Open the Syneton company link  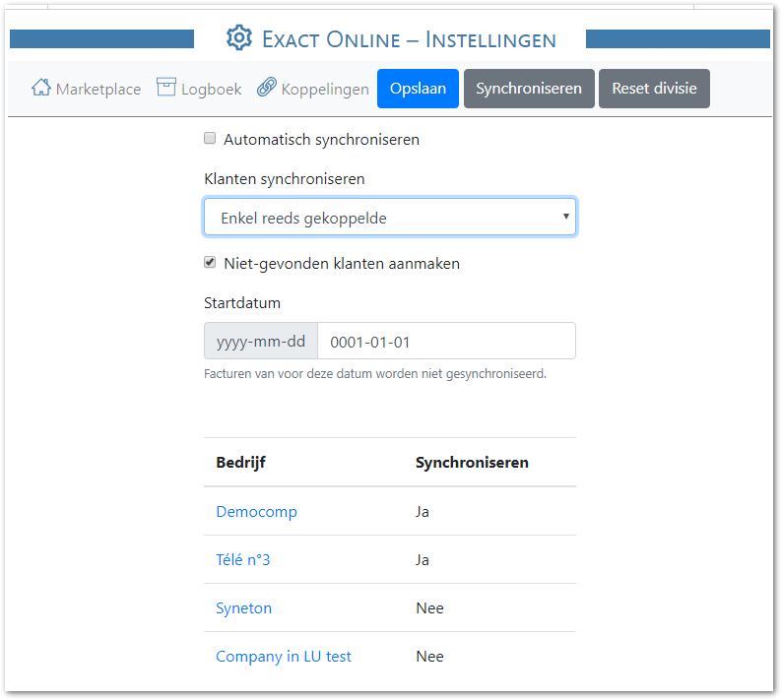point(244,608)
